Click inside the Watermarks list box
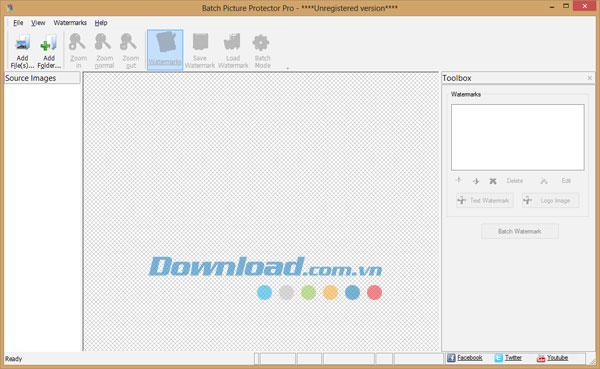The width and height of the screenshot is (600, 369). coord(517,137)
